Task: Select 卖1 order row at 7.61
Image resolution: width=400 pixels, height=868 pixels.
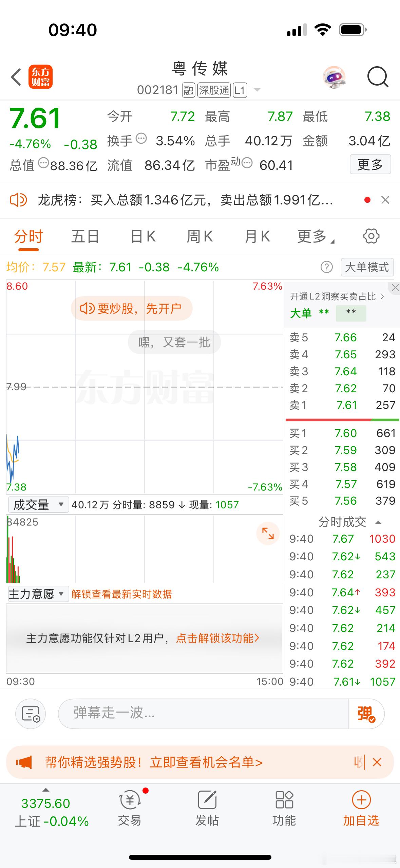Action: click(342, 405)
